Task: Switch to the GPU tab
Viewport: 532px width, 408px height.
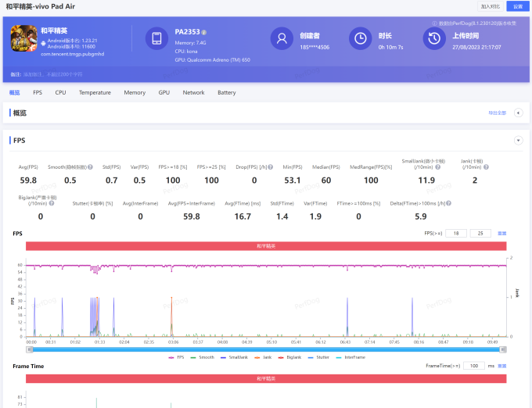Action: (x=164, y=92)
